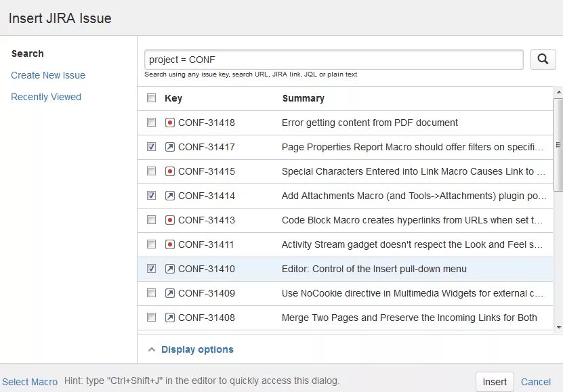
Task: Click the bug icon beside CONF-31413
Action: pyautogui.click(x=170, y=220)
